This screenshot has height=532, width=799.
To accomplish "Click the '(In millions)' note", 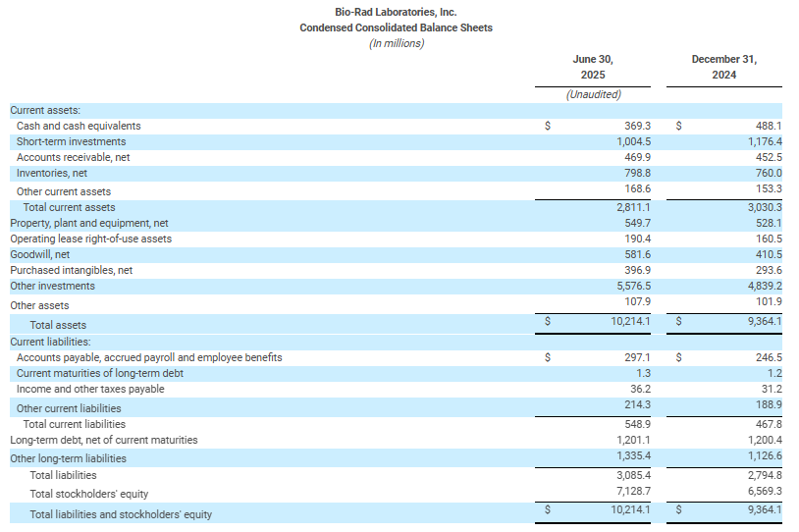I will tap(396, 43).
